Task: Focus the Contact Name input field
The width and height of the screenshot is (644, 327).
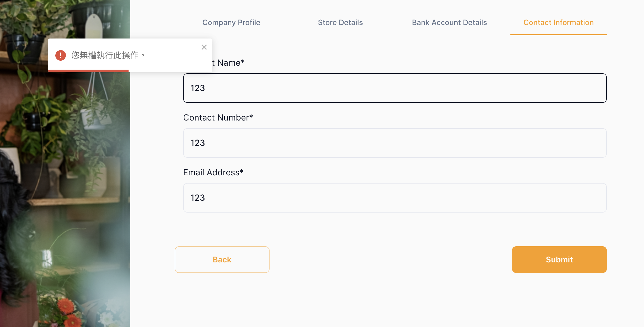Action: coord(395,88)
